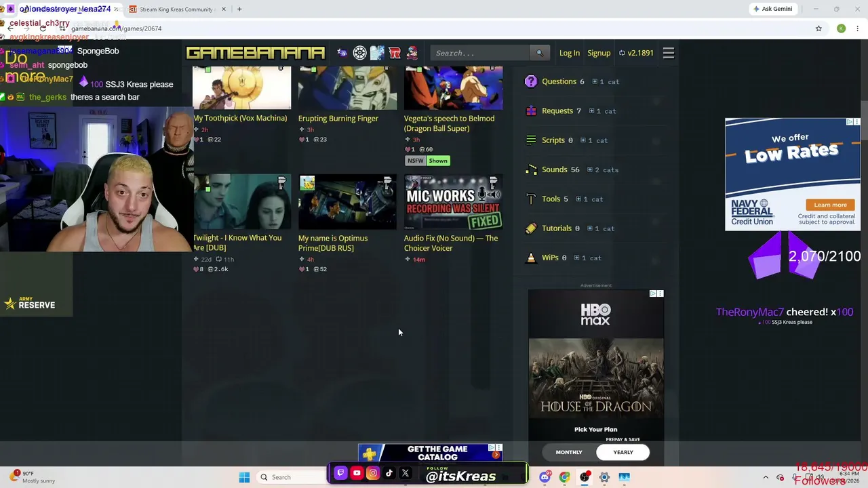
Task: Open the Requests category link
Action: 557,110
